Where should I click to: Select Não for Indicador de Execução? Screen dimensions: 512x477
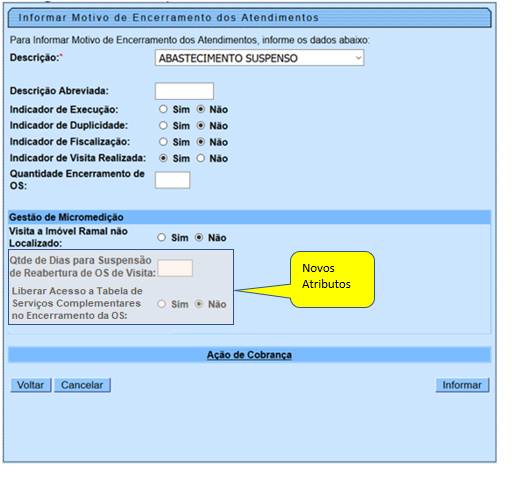[201, 109]
